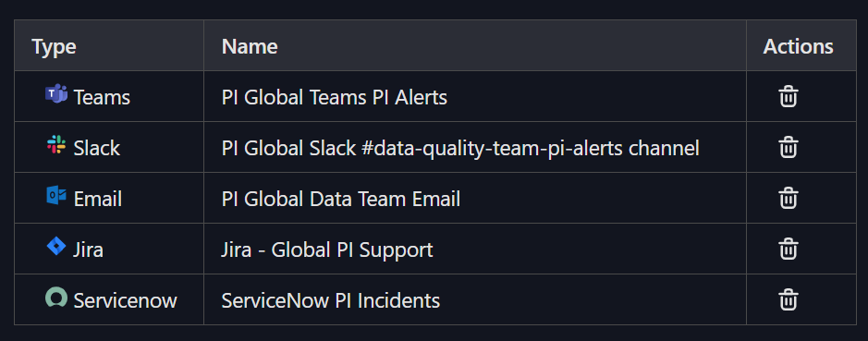
Task: Click the Outlook Email logo icon
Action: click(55, 196)
